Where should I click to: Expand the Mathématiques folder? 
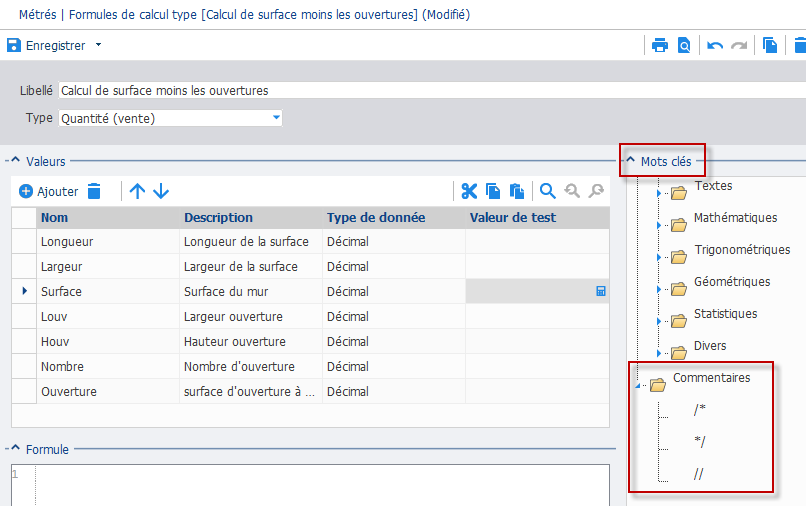click(x=658, y=225)
